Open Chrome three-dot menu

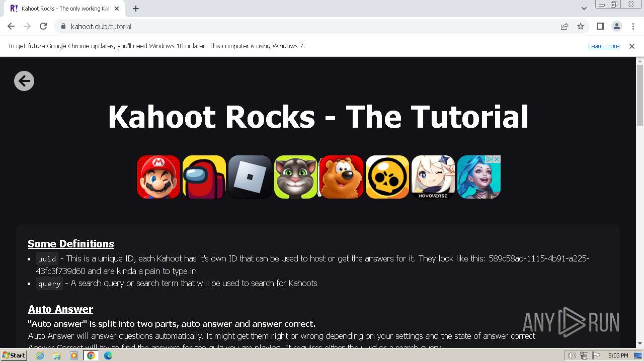click(632, 26)
